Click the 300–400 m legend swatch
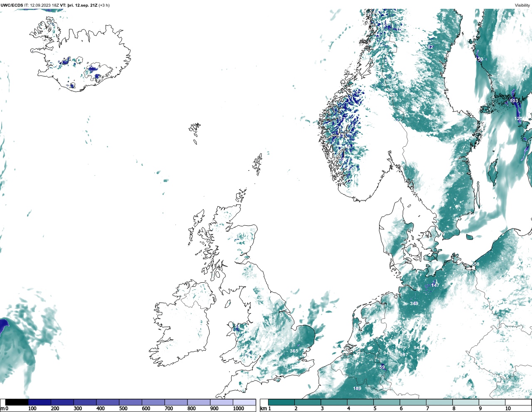Screen dimensions: 532x412 click(85, 402)
